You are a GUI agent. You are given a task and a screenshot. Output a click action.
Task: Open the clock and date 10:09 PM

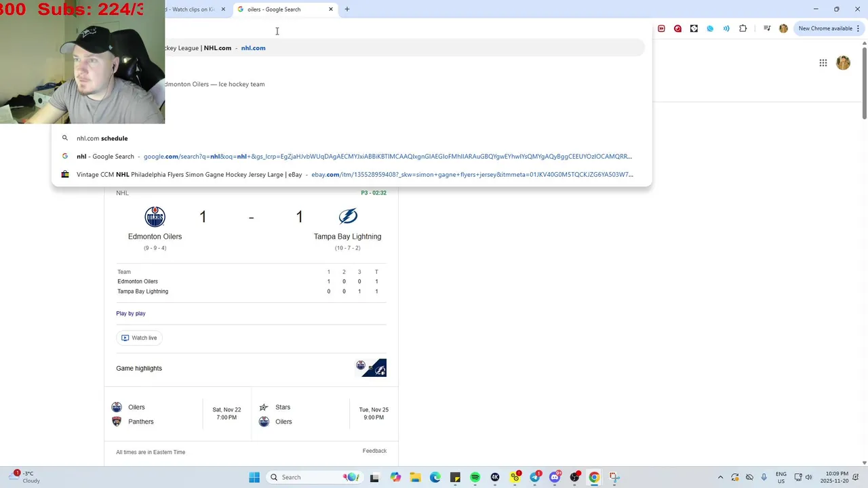tap(833, 477)
